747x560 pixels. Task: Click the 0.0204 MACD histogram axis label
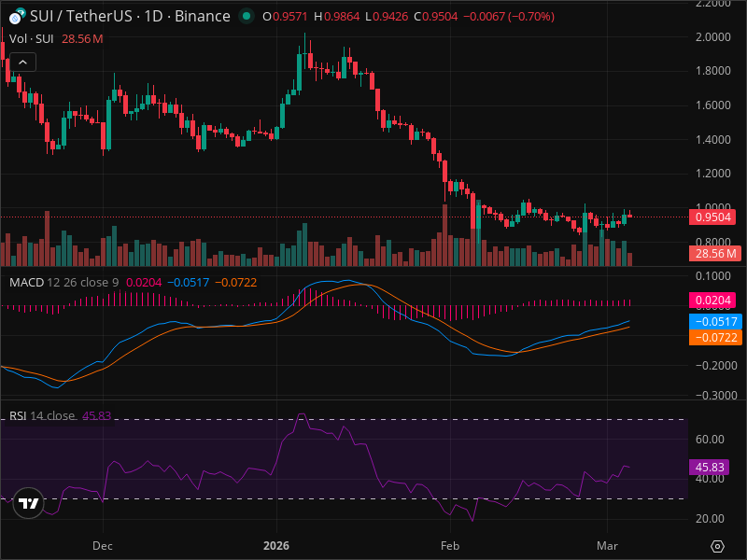pos(712,301)
